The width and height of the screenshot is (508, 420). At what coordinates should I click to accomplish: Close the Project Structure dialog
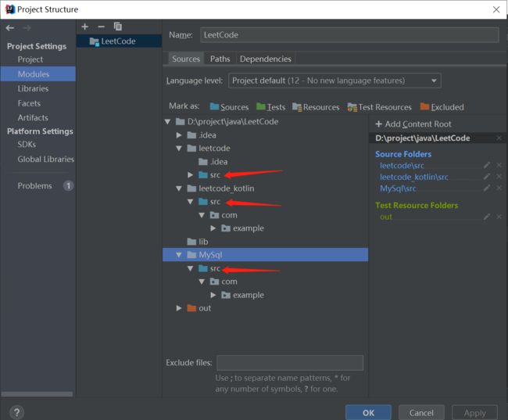tap(496, 9)
